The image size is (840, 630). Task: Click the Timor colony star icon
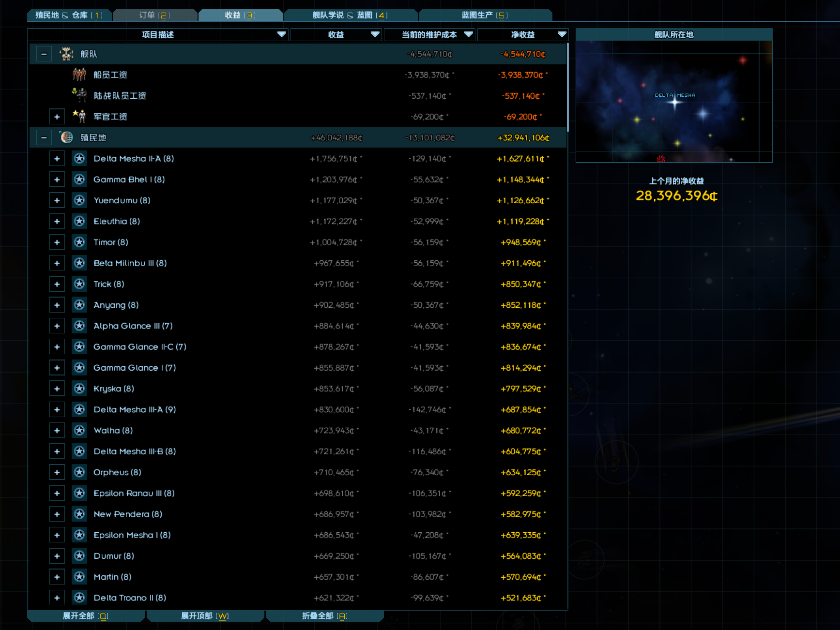coord(79,242)
